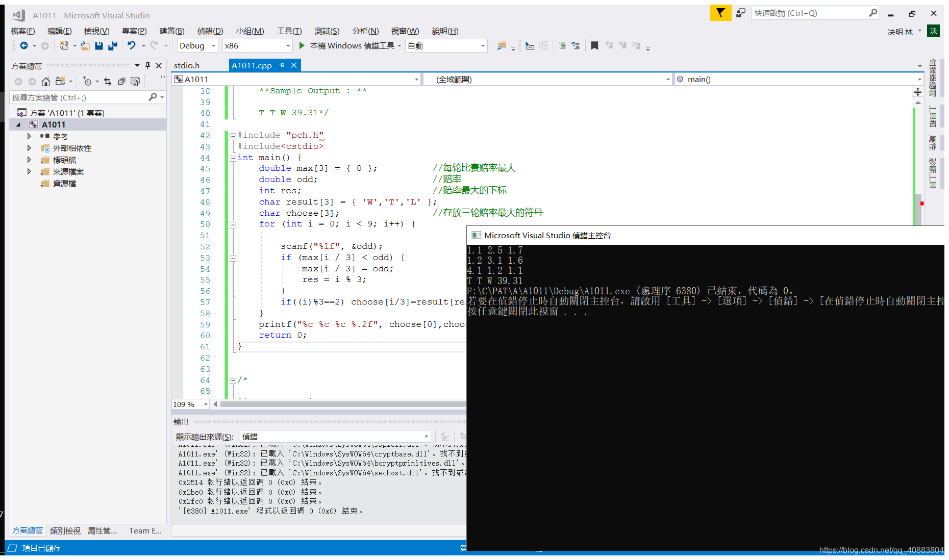Toggle auto-hide pin on Solution Explorer panel
The image size is (949, 560).
(x=147, y=66)
